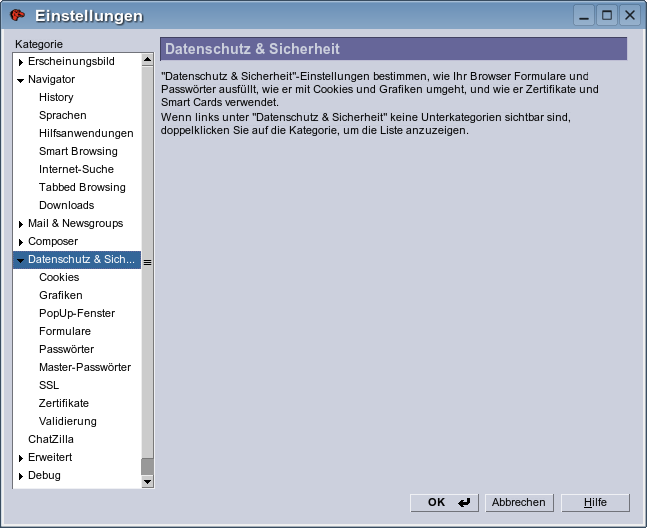Click the app icon in title bar

pyautogui.click(x=17, y=15)
